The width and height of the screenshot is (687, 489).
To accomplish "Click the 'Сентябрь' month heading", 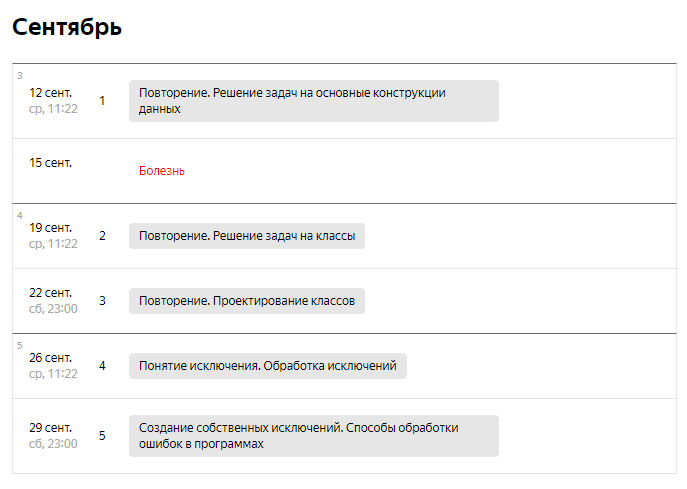I will [67, 27].
